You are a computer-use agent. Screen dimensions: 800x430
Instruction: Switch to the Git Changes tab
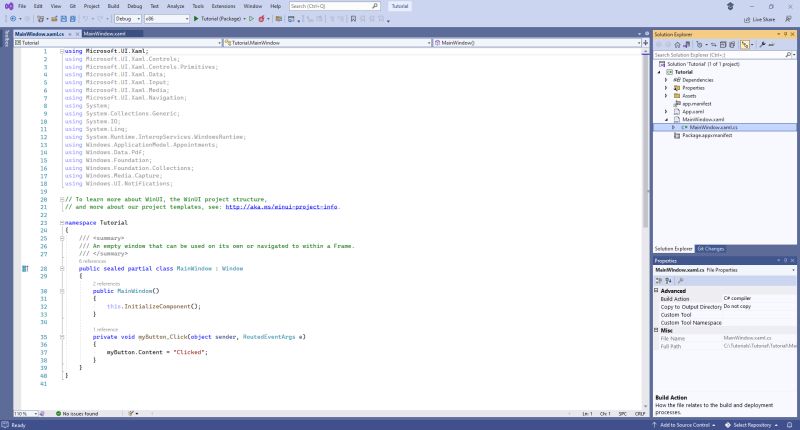tap(711, 249)
